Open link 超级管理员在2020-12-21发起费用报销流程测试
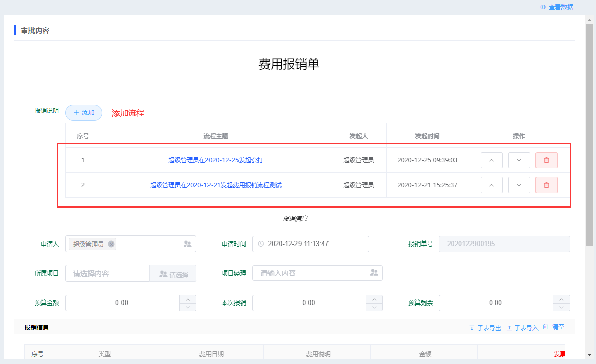This screenshot has width=596, height=364. (216, 185)
